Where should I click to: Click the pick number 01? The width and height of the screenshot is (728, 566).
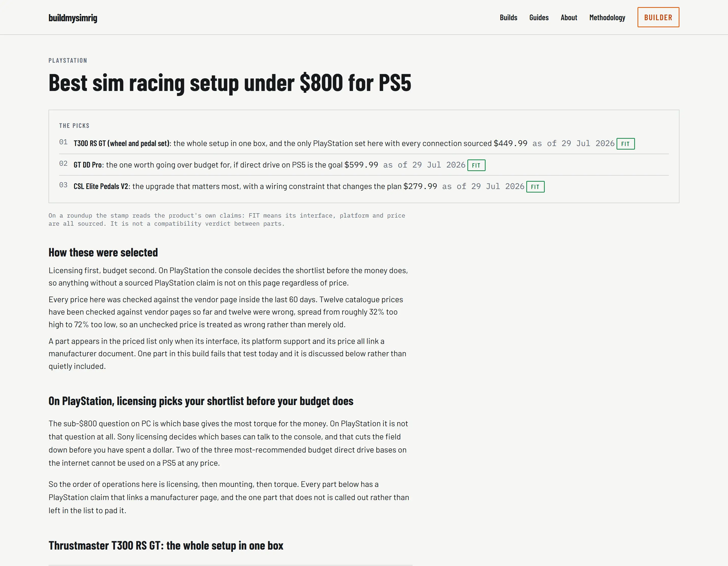63,142
